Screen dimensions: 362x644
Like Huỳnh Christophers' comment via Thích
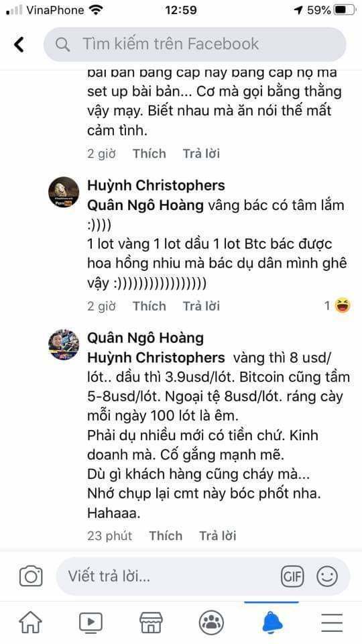click(149, 306)
